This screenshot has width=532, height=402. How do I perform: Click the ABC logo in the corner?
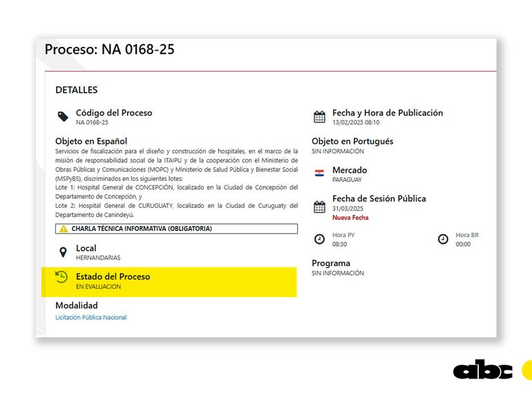point(483,370)
